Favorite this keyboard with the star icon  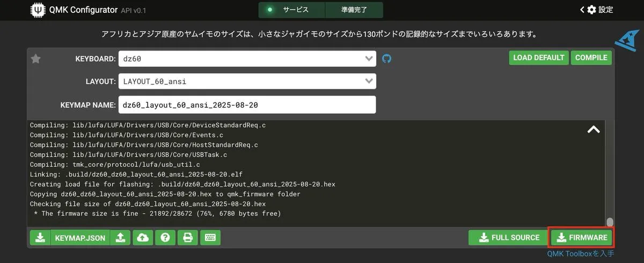click(x=36, y=59)
